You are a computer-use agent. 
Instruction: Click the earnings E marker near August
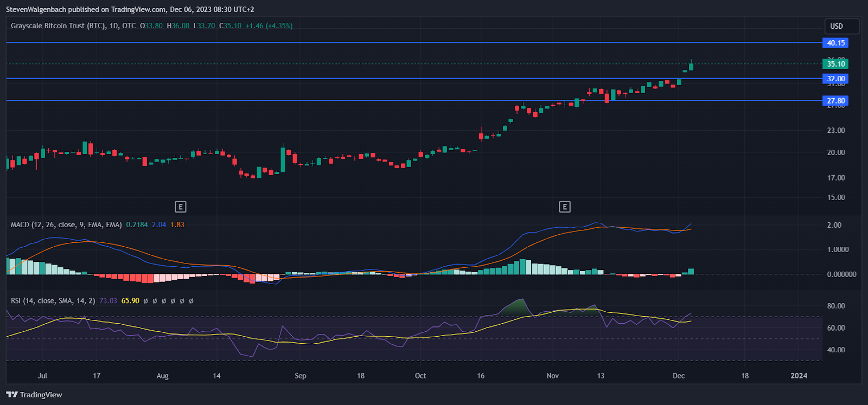181,207
